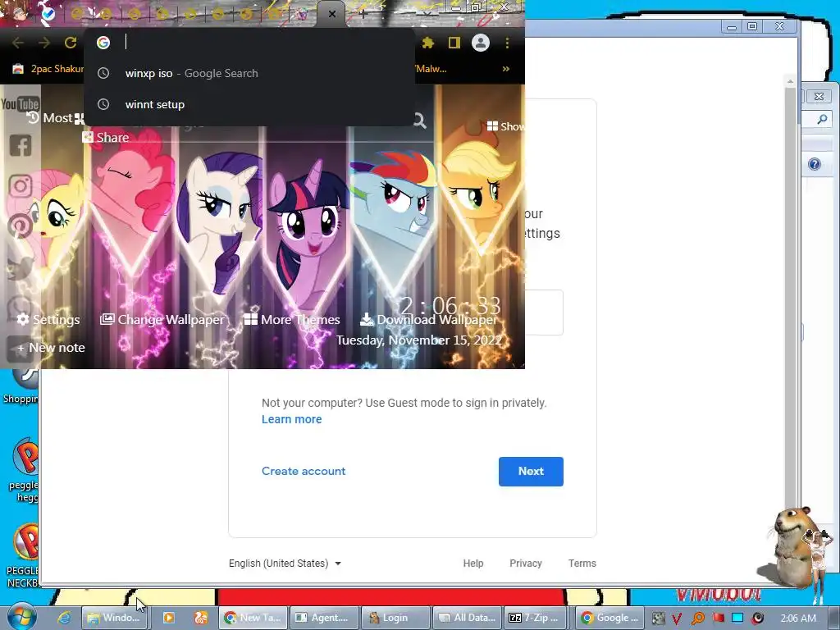Click the YouTube shortcut icon
This screenshot has width=840, height=630.
[21, 103]
